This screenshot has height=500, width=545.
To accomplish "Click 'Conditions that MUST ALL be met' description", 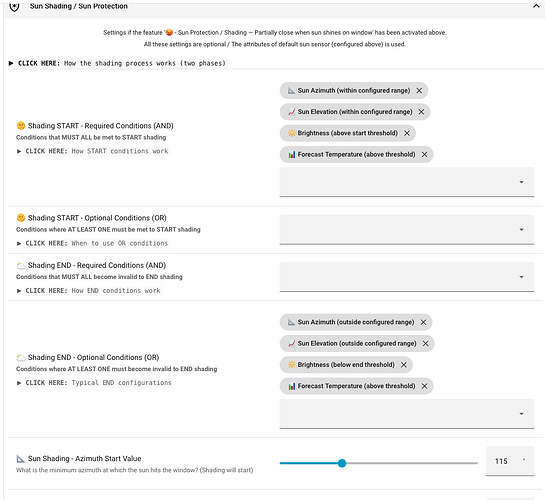I will pyautogui.click(x=91, y=137).
